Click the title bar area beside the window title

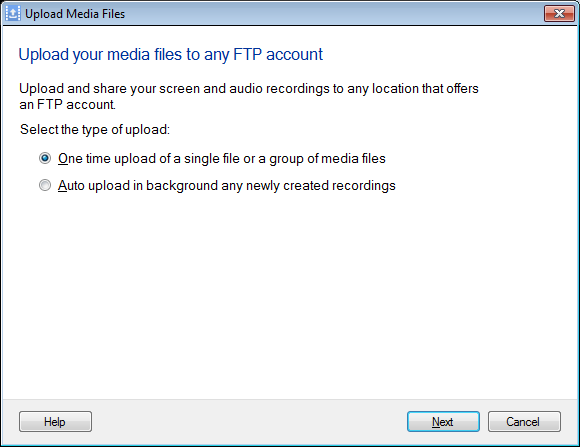click(333, 14)
